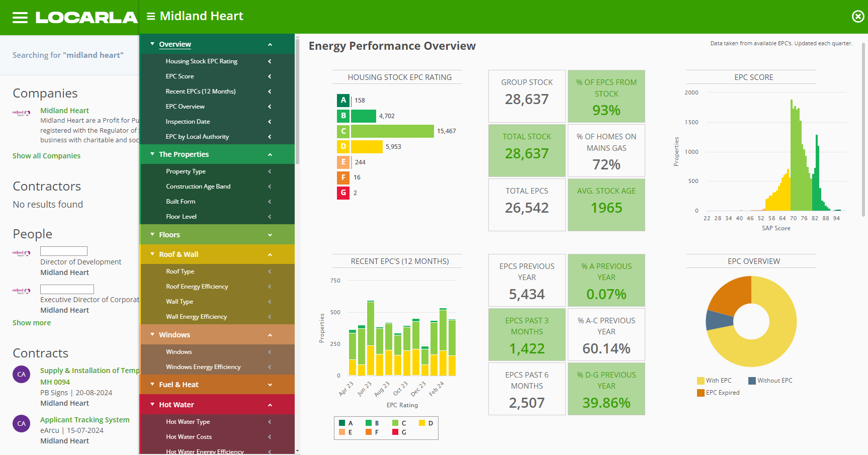Screen dimensions: 868x455
Task: Select EPC band A rating badge
Action: pyautogui.click(x=343, y=100)
